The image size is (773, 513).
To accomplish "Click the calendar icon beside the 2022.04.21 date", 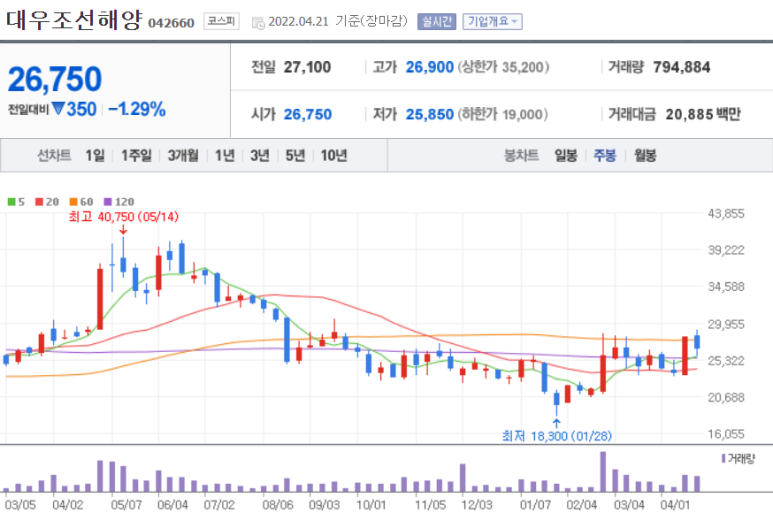I will [257, 22].
